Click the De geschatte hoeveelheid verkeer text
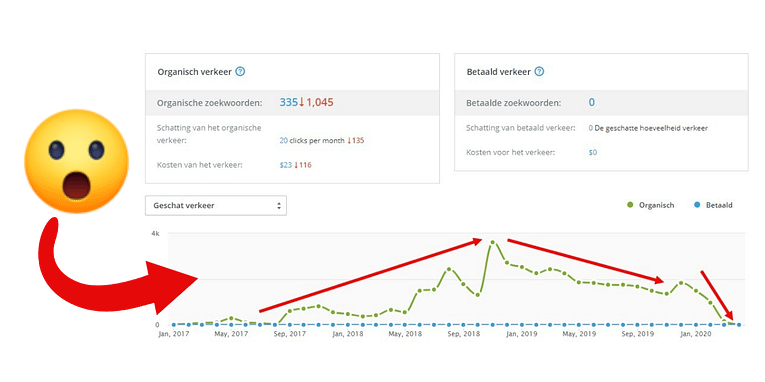765x382 pixels. pyautogui.click(x=651, y=128)
